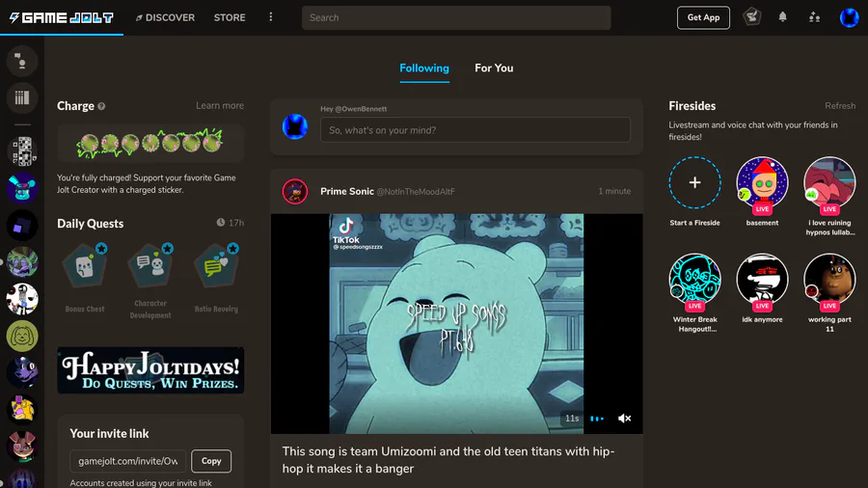This screenshot has width=868, height=488.
Task: Click the 'Your invite link' heading
Action: pyautogui.click(x=109, y=434)
